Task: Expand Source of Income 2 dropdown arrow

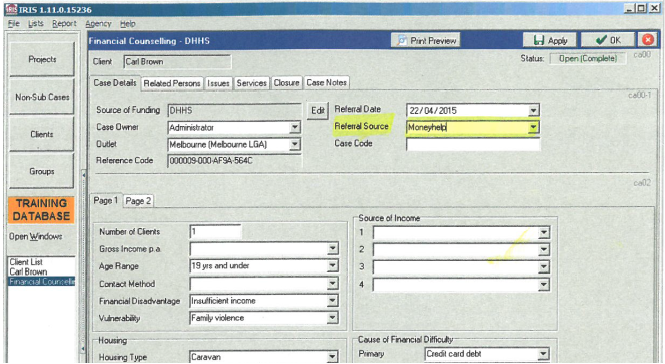Action: pos(544,249)
